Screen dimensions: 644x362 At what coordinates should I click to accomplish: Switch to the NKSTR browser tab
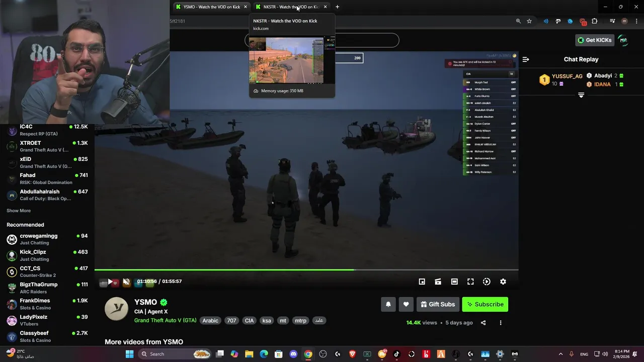click(x=291, y=7)
